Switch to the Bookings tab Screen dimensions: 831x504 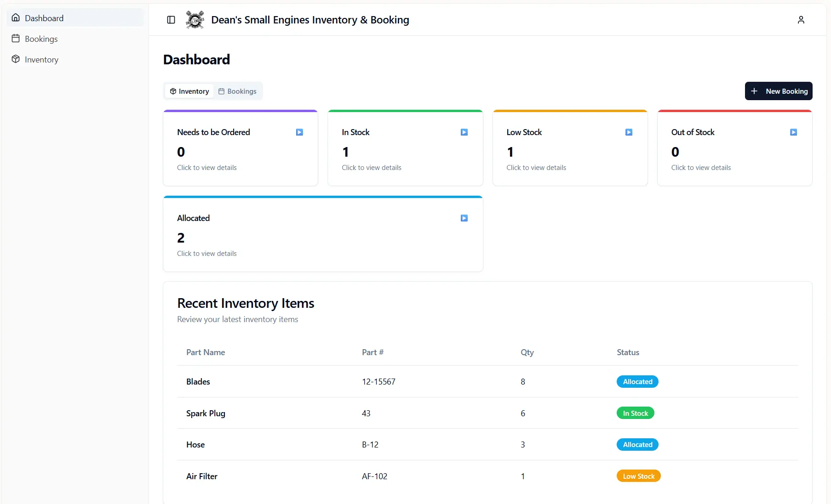(x=238, y=91)
